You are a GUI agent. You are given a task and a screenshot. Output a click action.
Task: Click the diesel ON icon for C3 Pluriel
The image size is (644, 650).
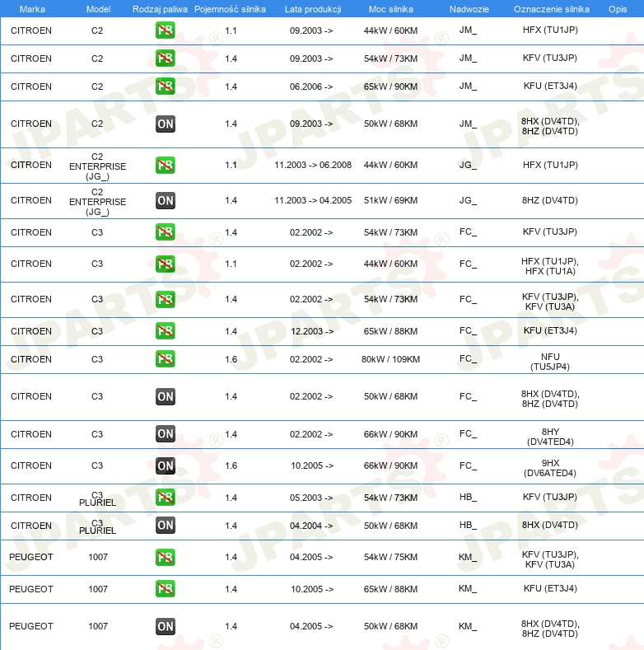coord(166,526)
